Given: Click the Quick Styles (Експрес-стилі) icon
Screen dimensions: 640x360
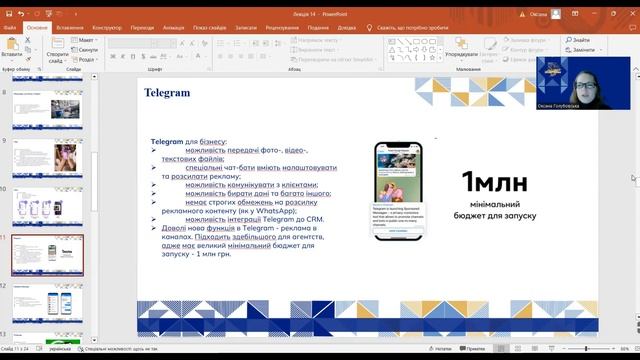Looking at the screenshot, I should pos(490,44).
